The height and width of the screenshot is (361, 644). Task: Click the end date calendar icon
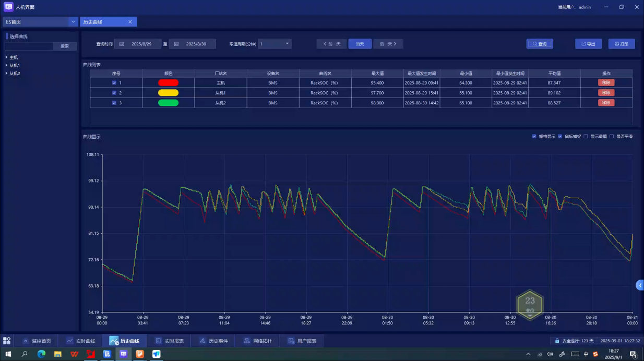point(176,44)
